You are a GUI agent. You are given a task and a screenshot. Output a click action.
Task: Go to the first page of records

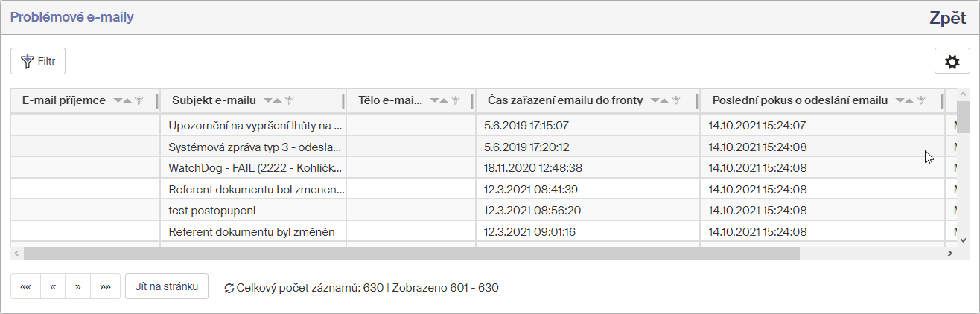(x=26, y=286)
